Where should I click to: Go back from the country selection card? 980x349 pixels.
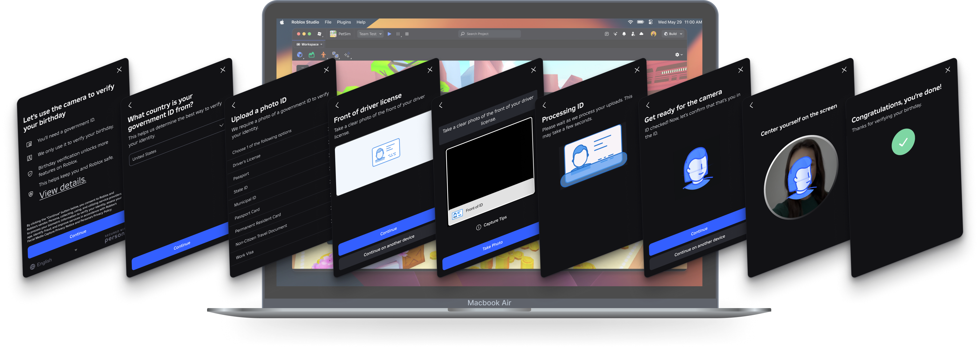[x=130, y=105]
